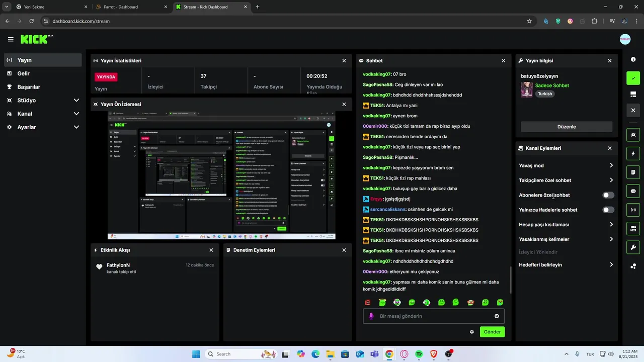
Task: Click the green Gönder button
Action: 492,332
